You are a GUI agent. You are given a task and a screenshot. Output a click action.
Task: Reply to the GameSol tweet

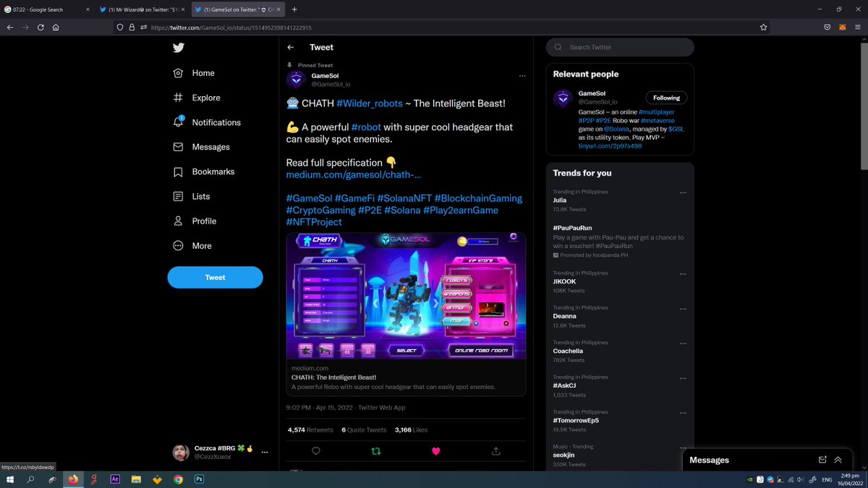316,451
